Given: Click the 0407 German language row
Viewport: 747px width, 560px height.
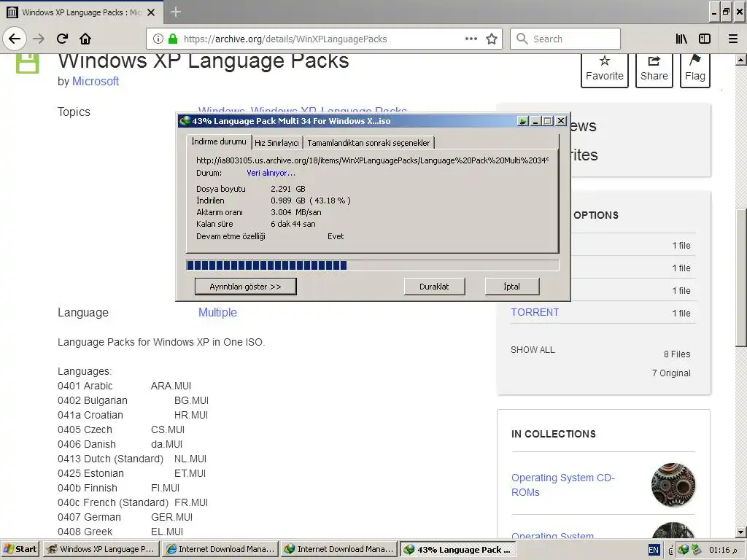Looking at the screenshot, I should 125,517.
